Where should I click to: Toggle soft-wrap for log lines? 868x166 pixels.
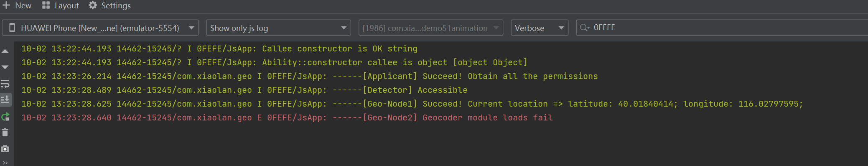tap(5, 84)
